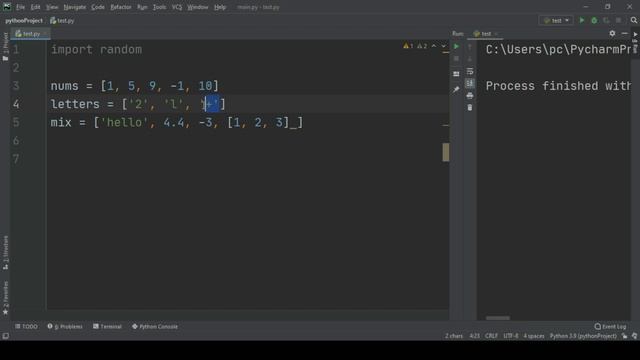Click the horizontal scrollbar in the Run console
Viewport: 640px width, 360px height.
pyautogui.click(x=498, y=318)
